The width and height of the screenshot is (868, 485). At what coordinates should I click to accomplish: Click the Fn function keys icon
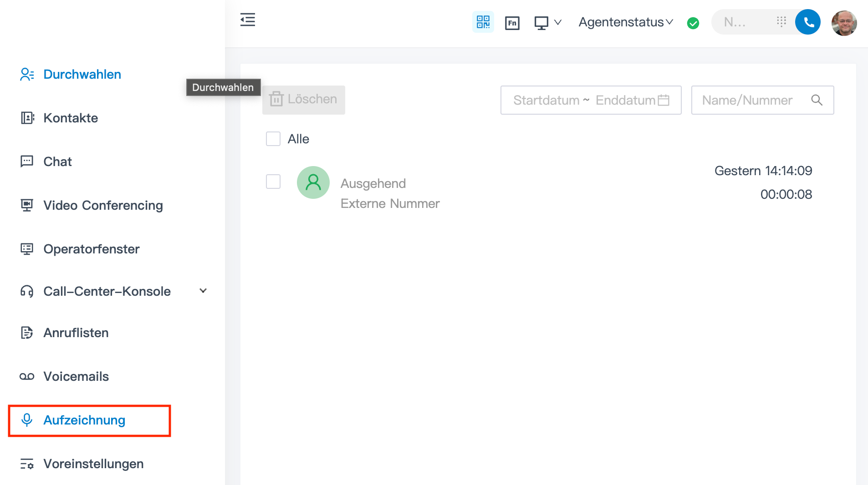pyautogui.click(x=512, y=23)
